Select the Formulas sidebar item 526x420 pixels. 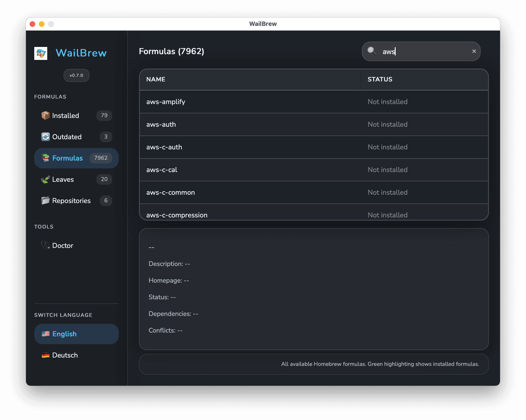[76, 158]
